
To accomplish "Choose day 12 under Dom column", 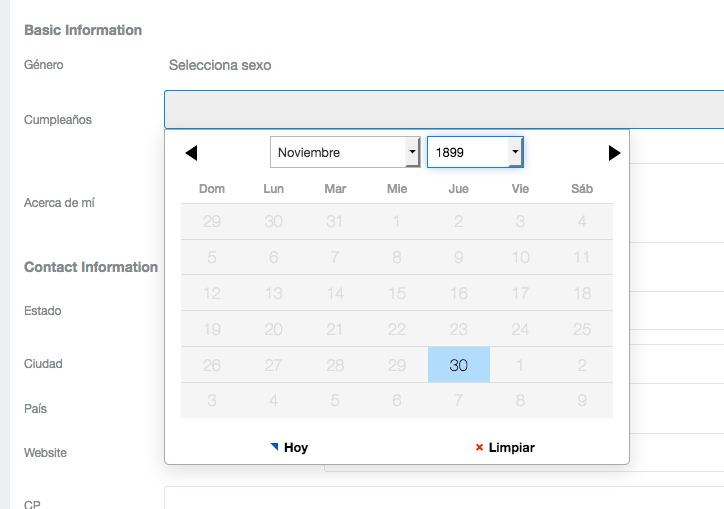I will (212, 293).
